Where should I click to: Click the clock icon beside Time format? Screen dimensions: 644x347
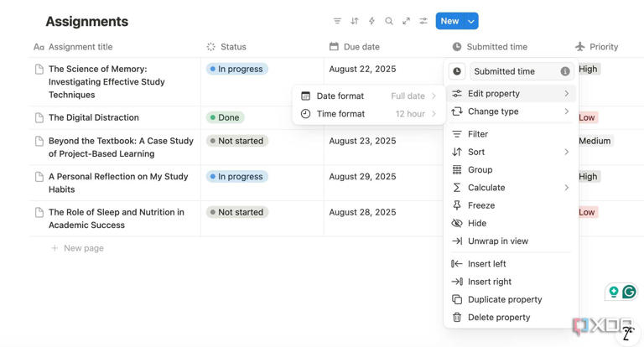305,114
